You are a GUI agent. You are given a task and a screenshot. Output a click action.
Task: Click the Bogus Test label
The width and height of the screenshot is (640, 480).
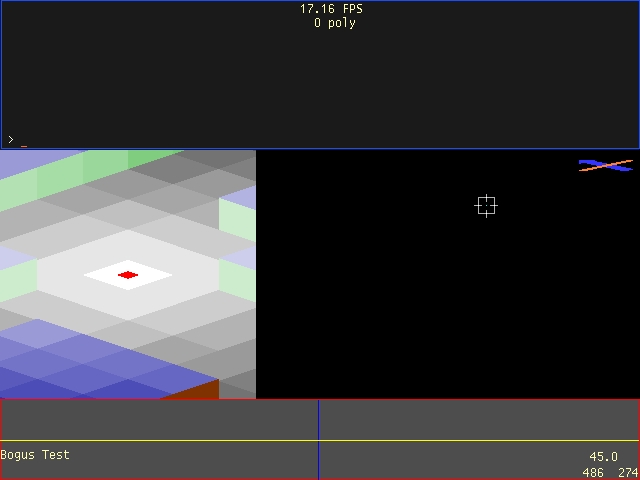click(35, 455)
